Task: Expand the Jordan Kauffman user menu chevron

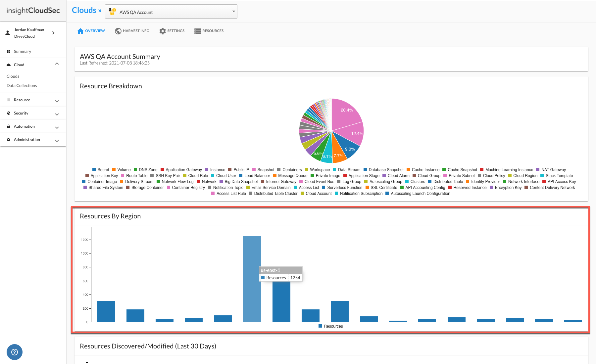Action: [53, 33]
